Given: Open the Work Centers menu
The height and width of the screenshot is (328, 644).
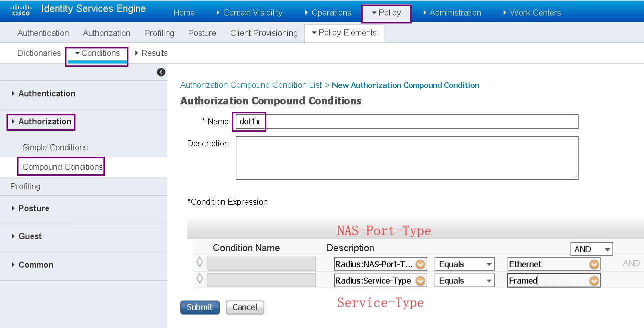Looking at the screenshot, I should (534, 12).
